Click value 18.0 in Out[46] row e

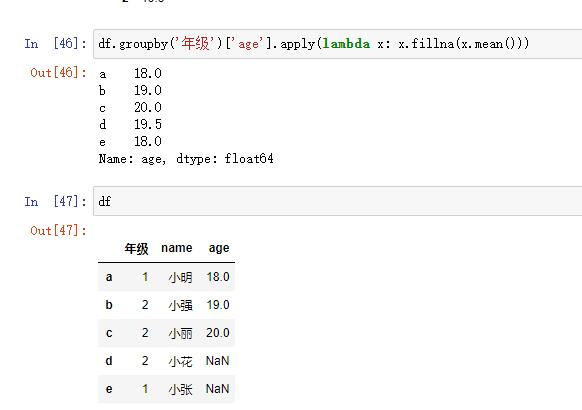pos(148,141)
